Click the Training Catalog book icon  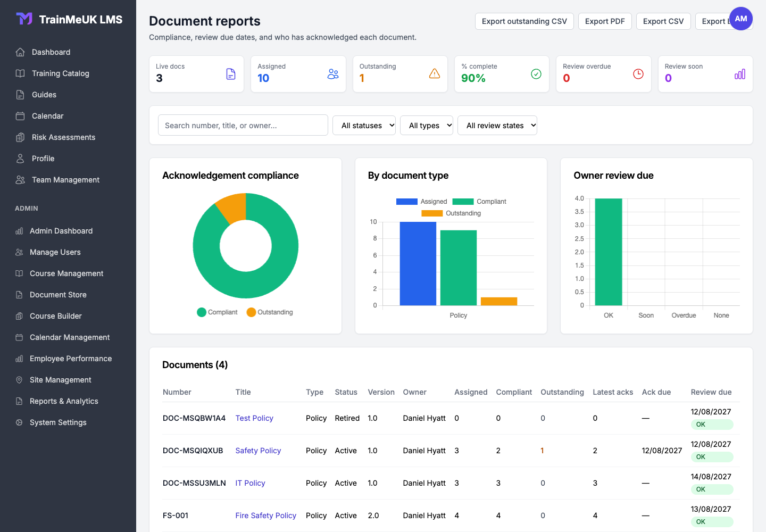pyautogui.click(x=20, y=73)
